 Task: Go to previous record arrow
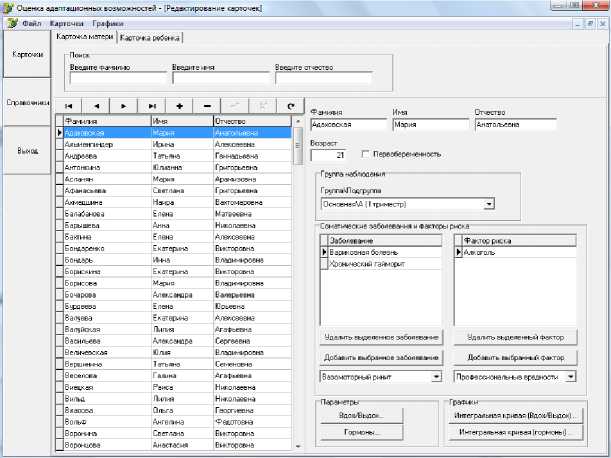(x=96, y=105)
